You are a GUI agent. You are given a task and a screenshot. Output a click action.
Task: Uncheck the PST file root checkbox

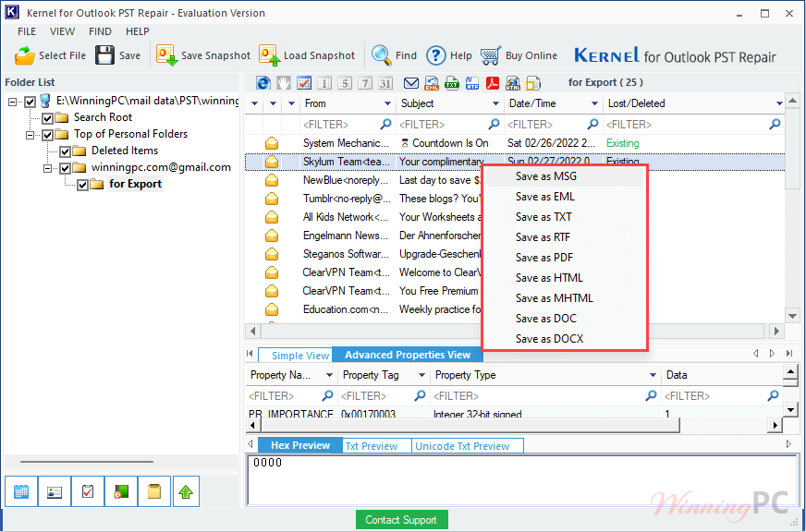click(30, 102)
